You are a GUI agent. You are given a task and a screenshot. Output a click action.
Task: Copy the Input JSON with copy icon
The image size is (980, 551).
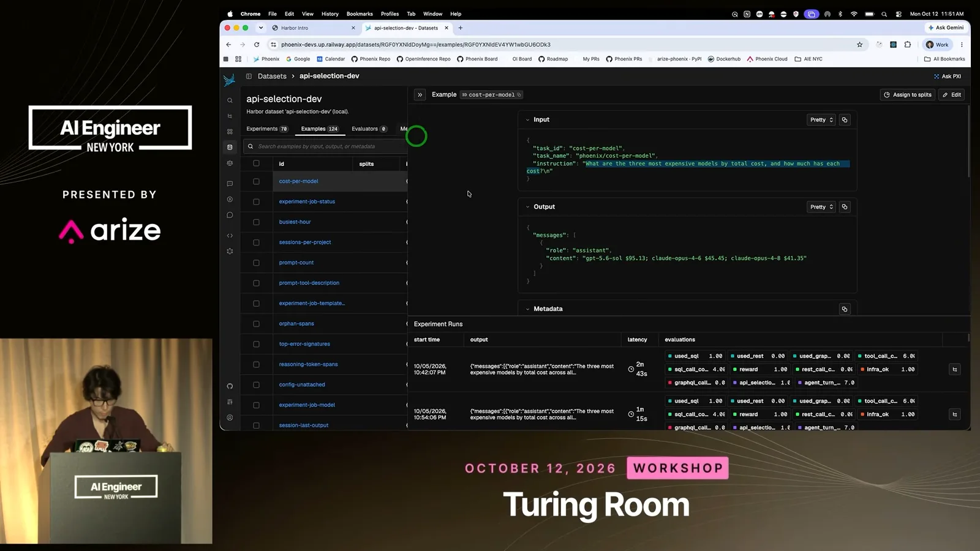point(845,120)
